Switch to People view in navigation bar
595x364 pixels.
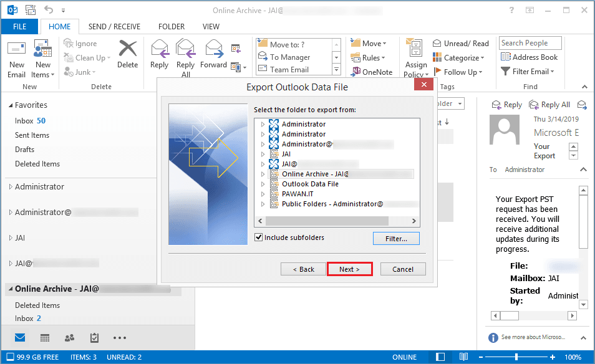tap(69, 337)
